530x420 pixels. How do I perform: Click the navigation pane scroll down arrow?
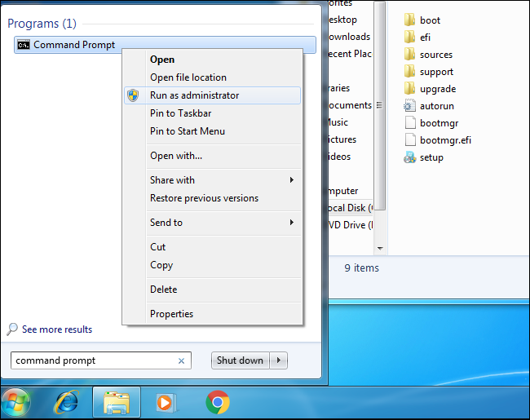pos(380,249)
